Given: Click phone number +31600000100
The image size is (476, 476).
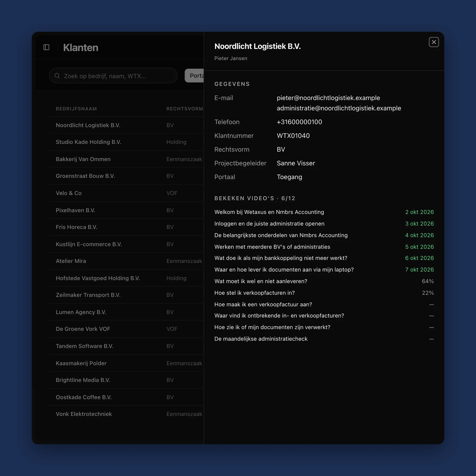Looking at the screenshot, I should click(x=299, y=122).
